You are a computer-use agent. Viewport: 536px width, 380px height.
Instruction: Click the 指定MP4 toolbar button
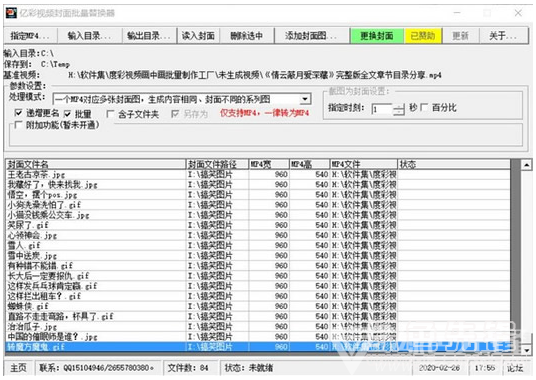[x=30, y=36]
